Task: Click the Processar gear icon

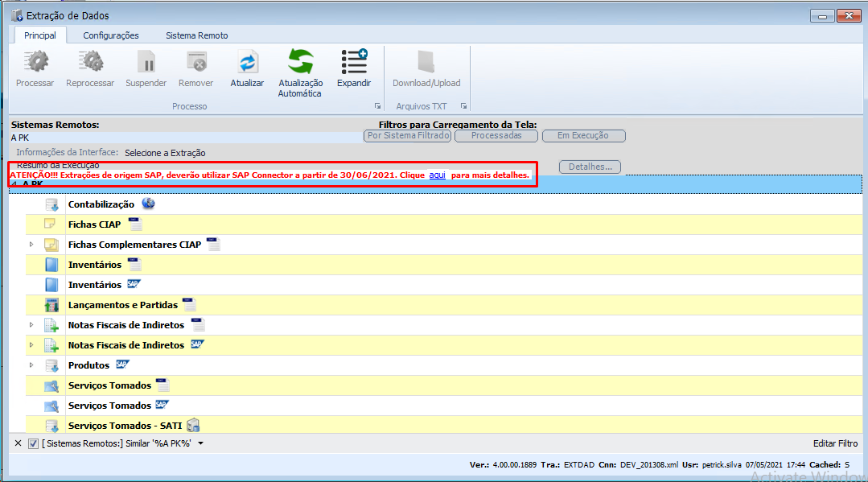Action: 36,61
